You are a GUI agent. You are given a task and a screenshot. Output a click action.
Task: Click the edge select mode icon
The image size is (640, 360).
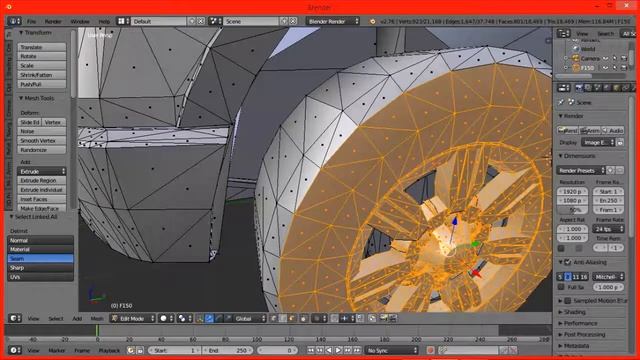pyautogui.click(x=283, y=318)
